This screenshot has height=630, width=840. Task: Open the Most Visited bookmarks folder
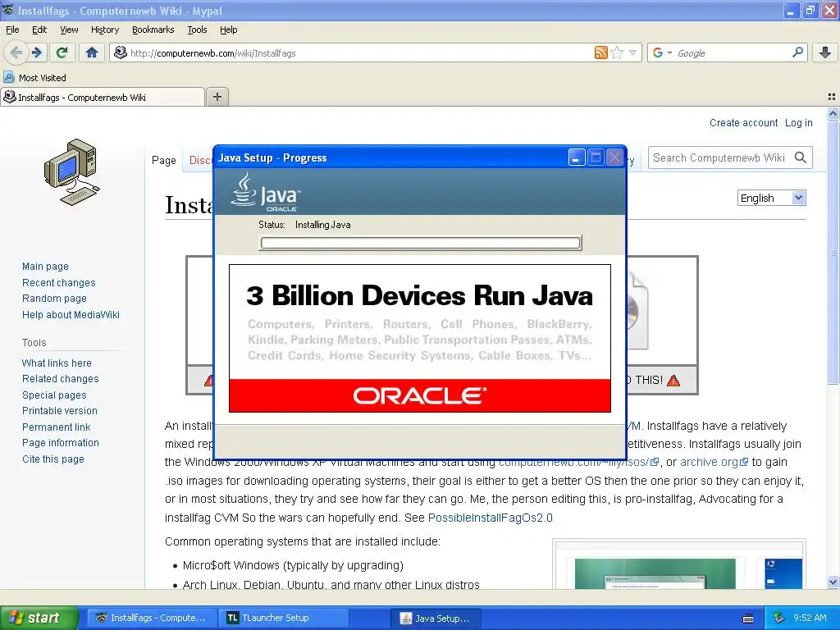click(35, 78)
